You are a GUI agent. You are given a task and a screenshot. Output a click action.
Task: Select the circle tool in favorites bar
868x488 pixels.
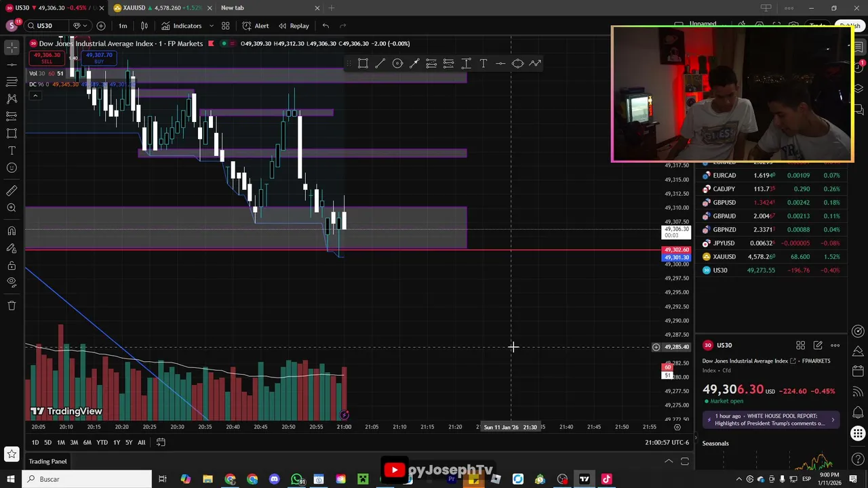point(397,63)
